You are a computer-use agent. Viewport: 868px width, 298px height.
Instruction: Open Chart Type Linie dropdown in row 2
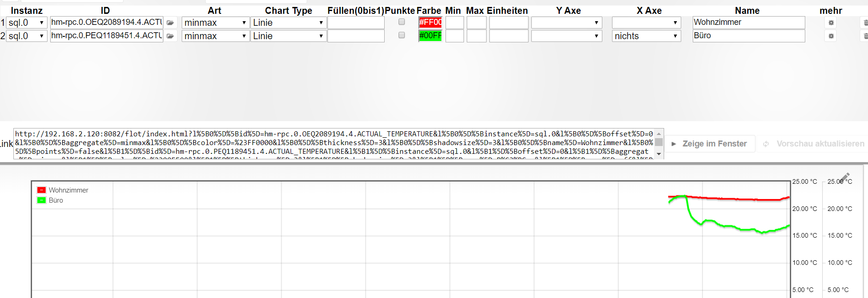point(288,36)
